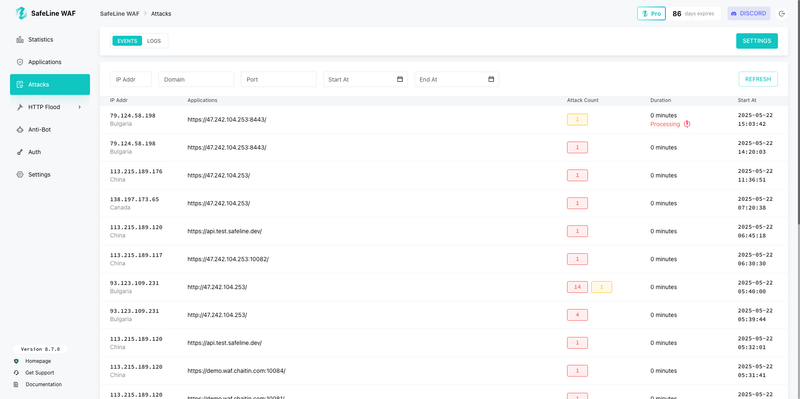The height and width of the screenshot is (399, 800).
Task: Click the red badge showing 4
Action: click(577, 315)
